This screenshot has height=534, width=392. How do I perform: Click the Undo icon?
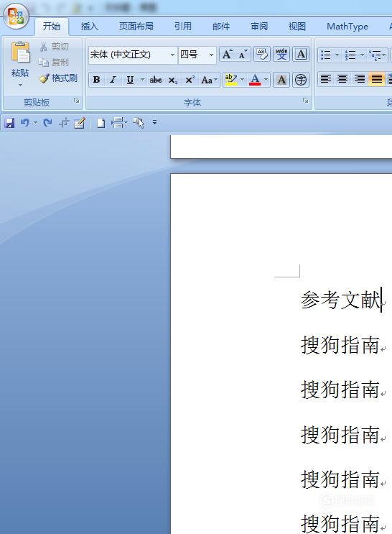(x=25, y=123)
